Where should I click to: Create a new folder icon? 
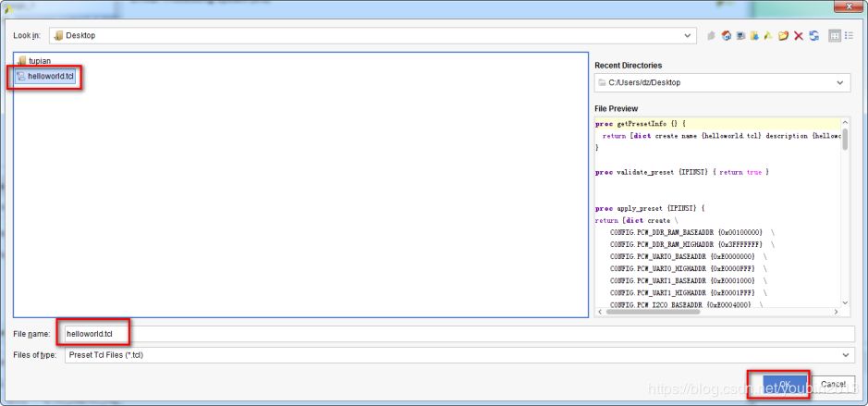tap(783, 35)
